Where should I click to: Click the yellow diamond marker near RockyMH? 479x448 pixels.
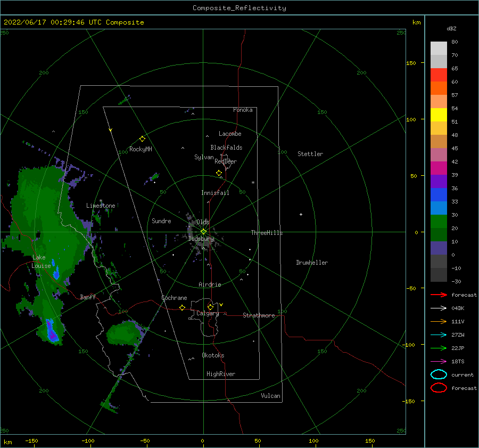[142, 139]
